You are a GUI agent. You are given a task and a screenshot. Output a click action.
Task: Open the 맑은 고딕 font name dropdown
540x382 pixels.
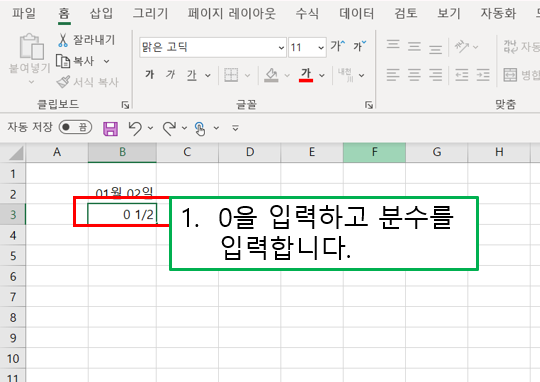(281, 48)
